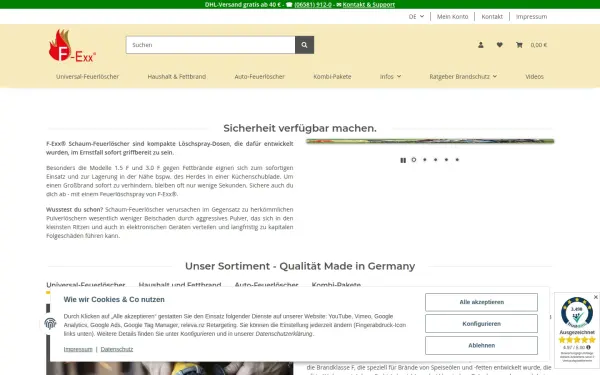This screenshot has height=375, width=600.
Task: Switch to the Kombi-Pakete assortment tab
Action: 336,285
